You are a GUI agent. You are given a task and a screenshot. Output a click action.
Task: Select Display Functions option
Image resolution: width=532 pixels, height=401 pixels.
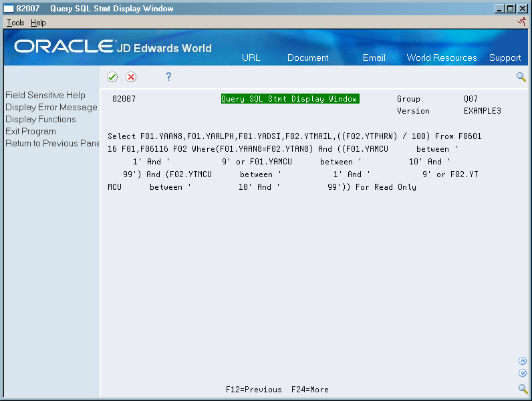coord(41,120)
